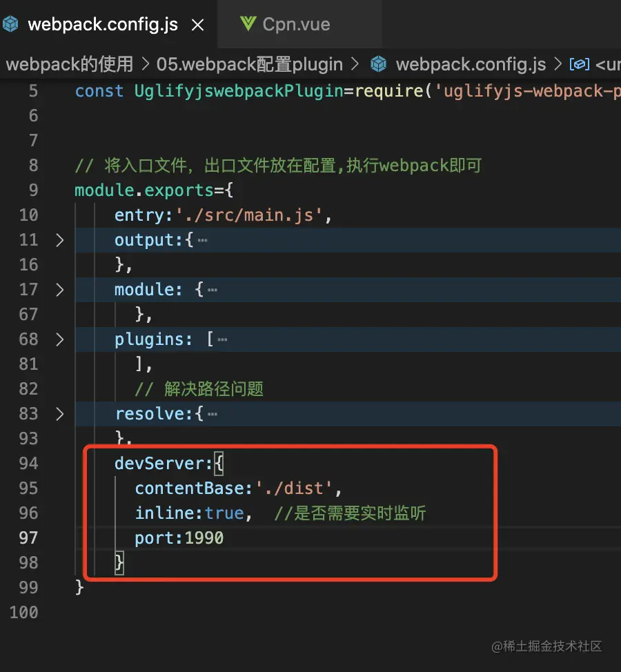The width and height of the screenshot is (621, 672).
Task: Click the ellipsis after 'resolve:{'
Action: tap(212, 415)
